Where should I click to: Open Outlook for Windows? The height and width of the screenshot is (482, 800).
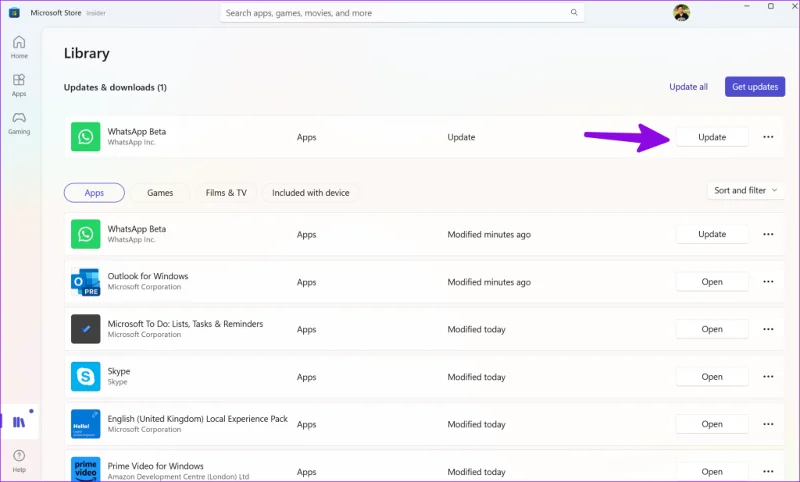[712, 282]
